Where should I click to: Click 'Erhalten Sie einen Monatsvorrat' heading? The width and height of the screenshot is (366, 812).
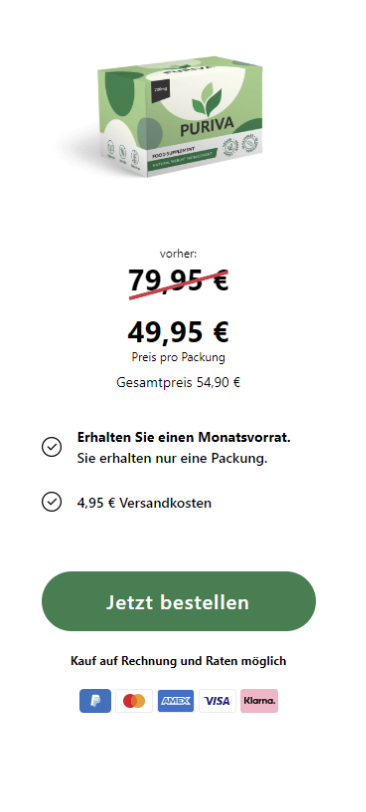pyautogui.click(x=184, y=437)
